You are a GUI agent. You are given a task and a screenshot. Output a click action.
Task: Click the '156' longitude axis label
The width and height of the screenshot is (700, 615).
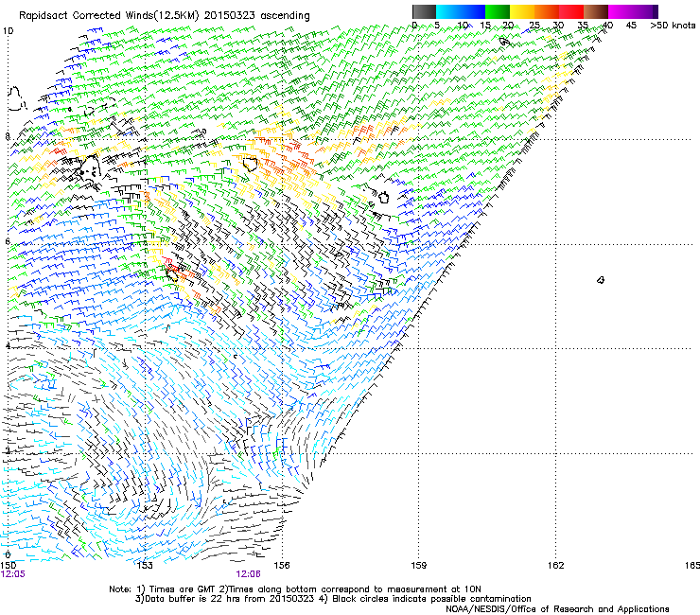click(282, 566)
